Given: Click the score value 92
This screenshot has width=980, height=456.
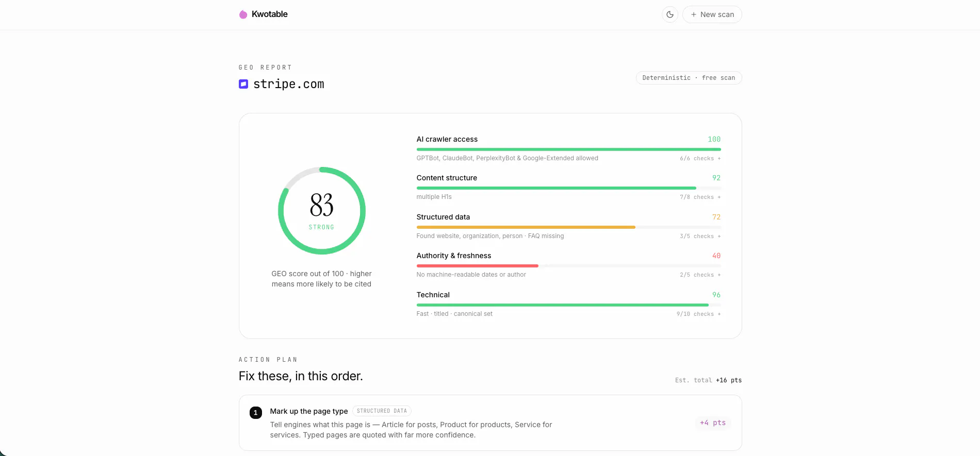Looking at the screenshot, I should pos(716,178).
